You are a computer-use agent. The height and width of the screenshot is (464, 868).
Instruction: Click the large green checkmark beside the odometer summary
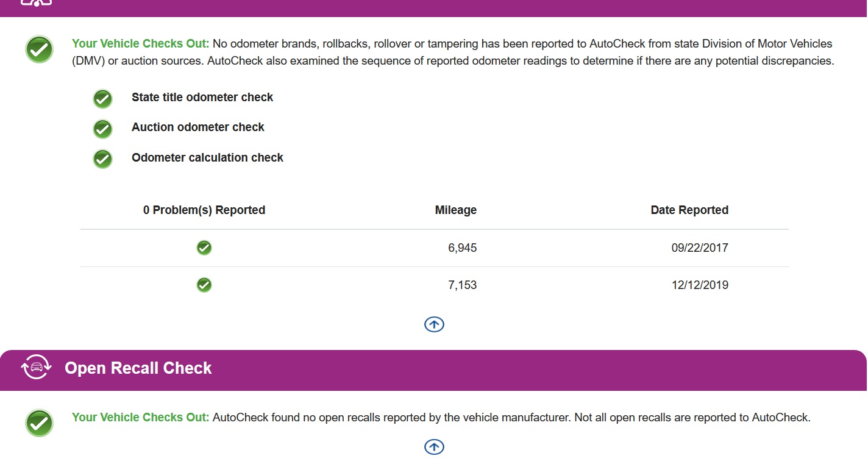point(40,49)
